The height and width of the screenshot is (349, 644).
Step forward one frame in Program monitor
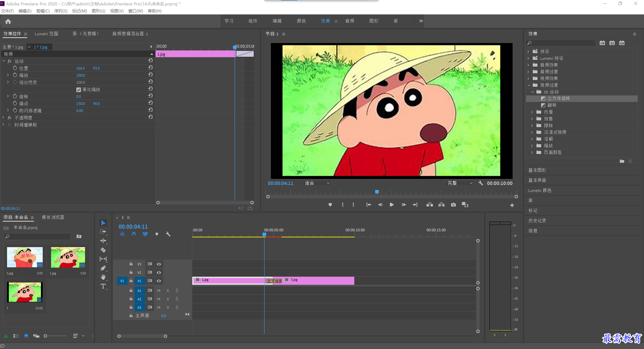click(404, 204)
